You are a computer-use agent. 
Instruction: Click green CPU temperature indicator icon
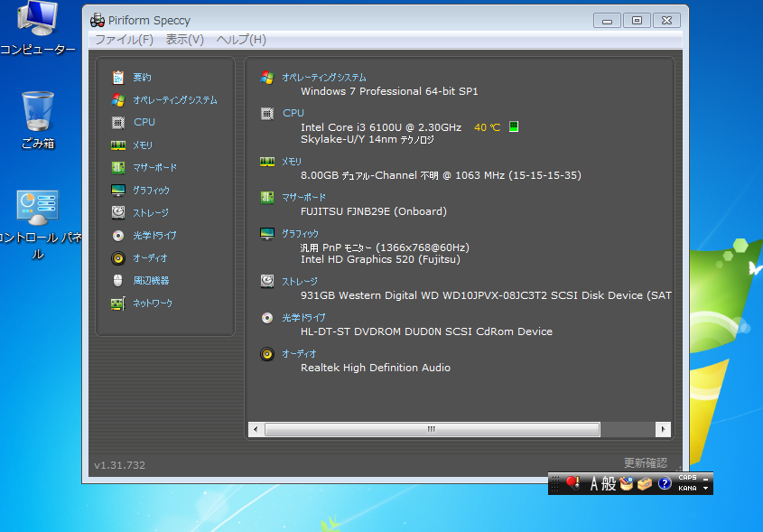pyautogui.click(x=514, y=127)
